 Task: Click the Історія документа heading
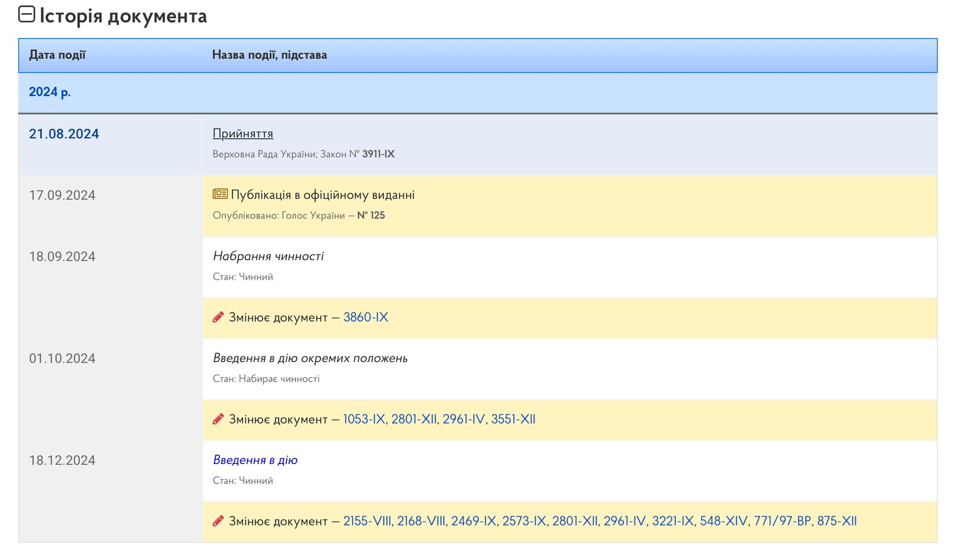[123, 16]
